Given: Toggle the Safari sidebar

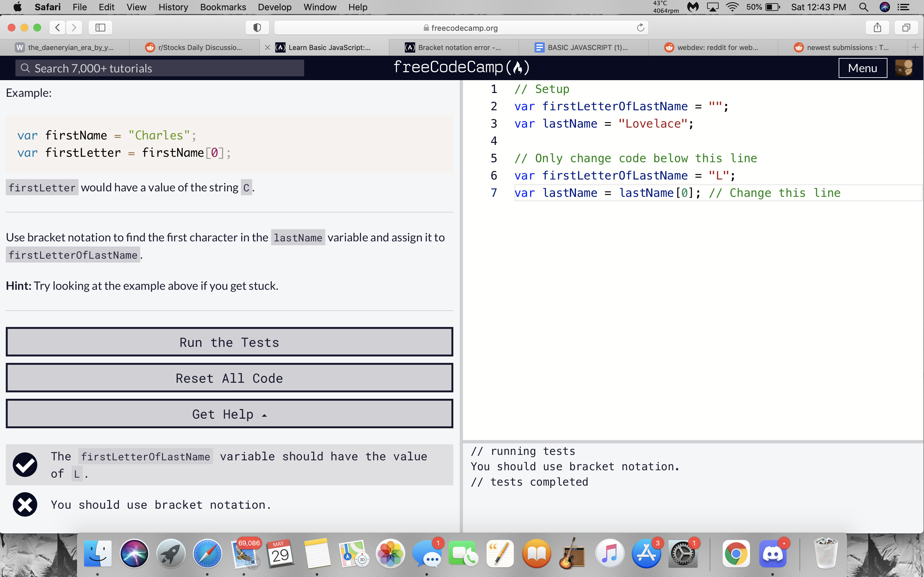Looking at the screenshot, I should tap(100, 28).
